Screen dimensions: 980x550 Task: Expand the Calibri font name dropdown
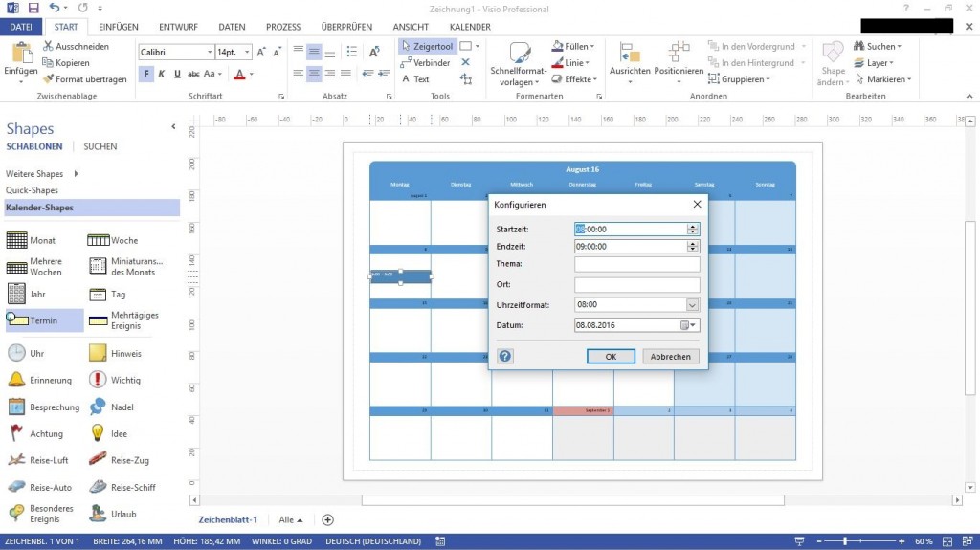click(x=208, y=52)
